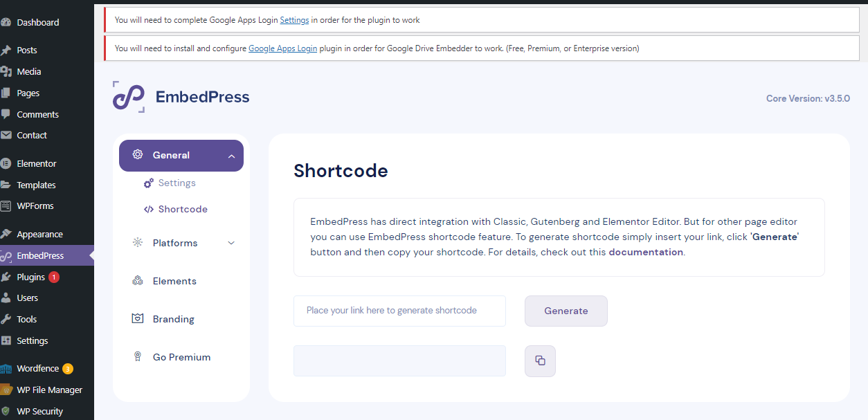Click the Generate button
The width and height of the screenshot is (868, 420).
coord(566,311)
